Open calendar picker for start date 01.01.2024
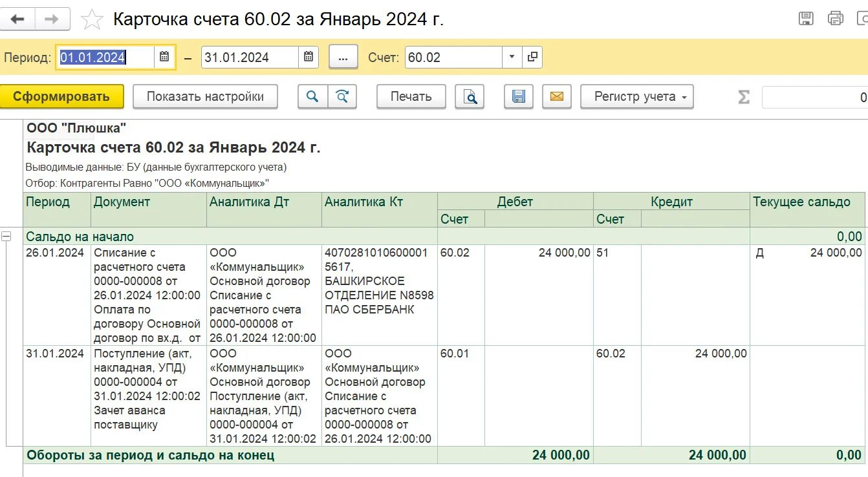 pos(164,57)
